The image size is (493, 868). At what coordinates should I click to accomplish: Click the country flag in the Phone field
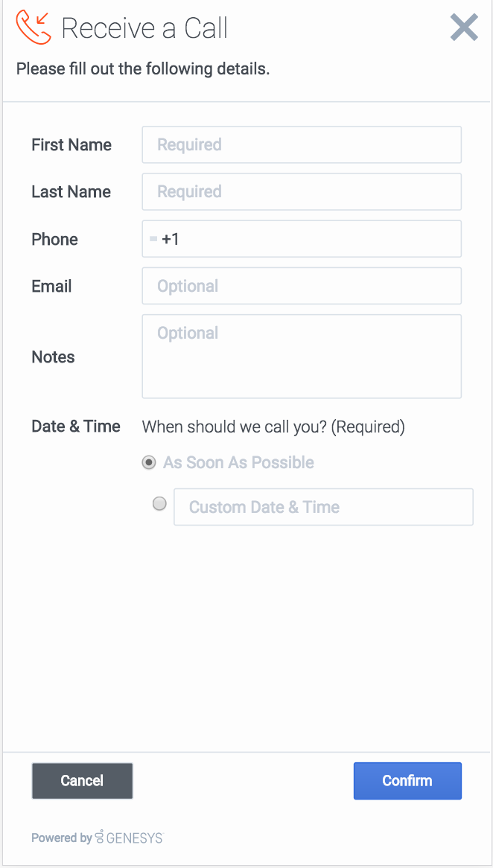(x=154, y=238)
